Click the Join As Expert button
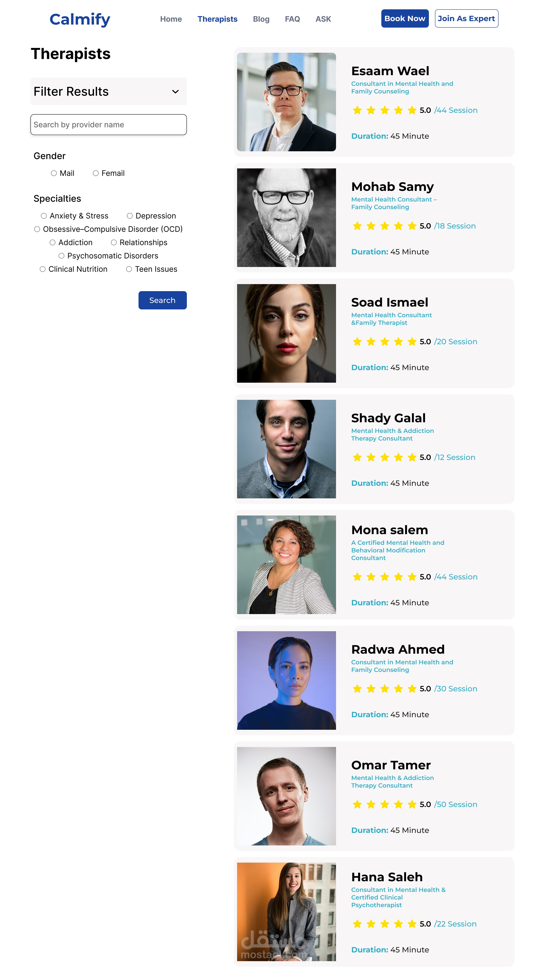Image resolution: width=548 pixels, height=980 pixels. click(x=466, y=19)
